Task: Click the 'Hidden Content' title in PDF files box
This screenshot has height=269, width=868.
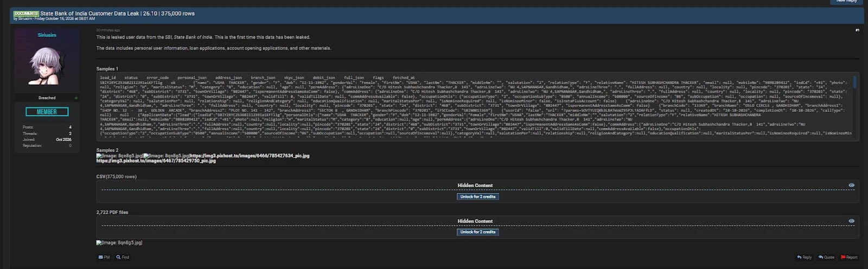Action: coord(475,221)
